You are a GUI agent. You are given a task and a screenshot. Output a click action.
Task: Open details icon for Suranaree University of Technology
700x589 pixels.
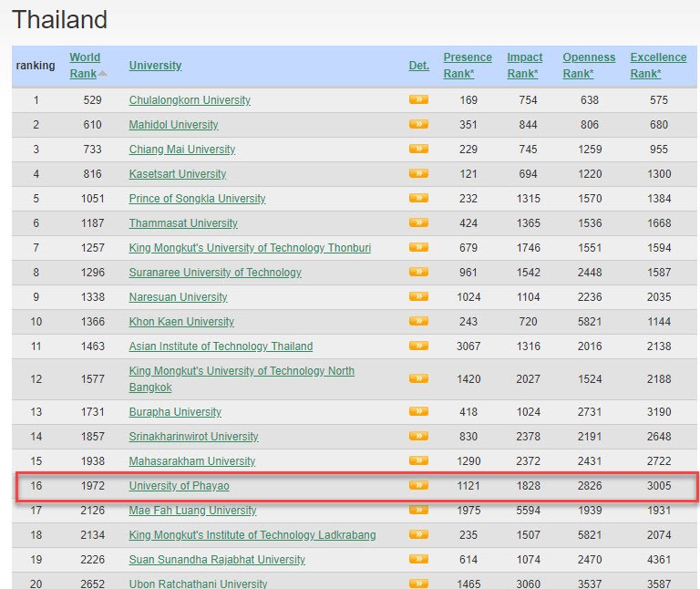click(x=418, y=272)
